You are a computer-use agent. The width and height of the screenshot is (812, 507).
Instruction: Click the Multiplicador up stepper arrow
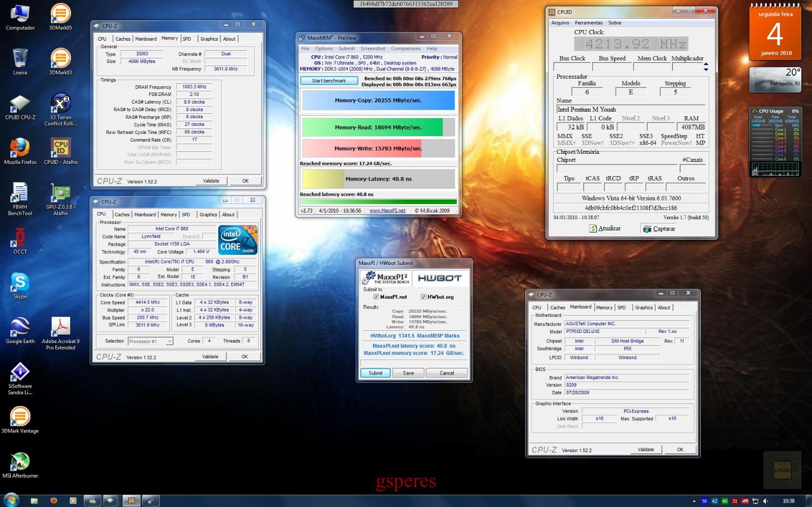[706, 64]
